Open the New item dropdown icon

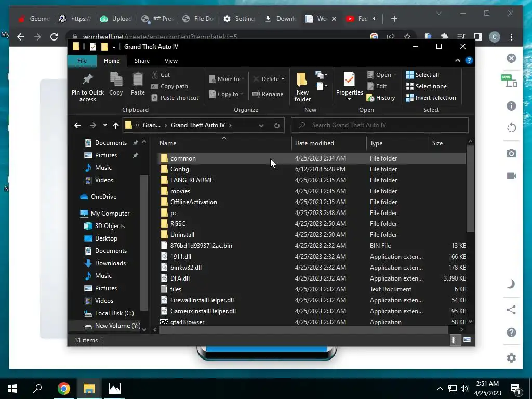tap(321, 75)
